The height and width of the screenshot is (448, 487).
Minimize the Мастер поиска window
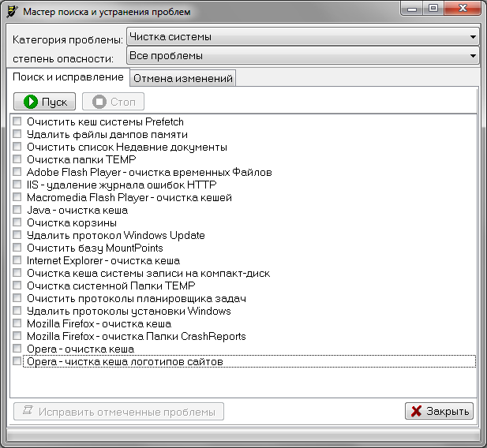412,9
